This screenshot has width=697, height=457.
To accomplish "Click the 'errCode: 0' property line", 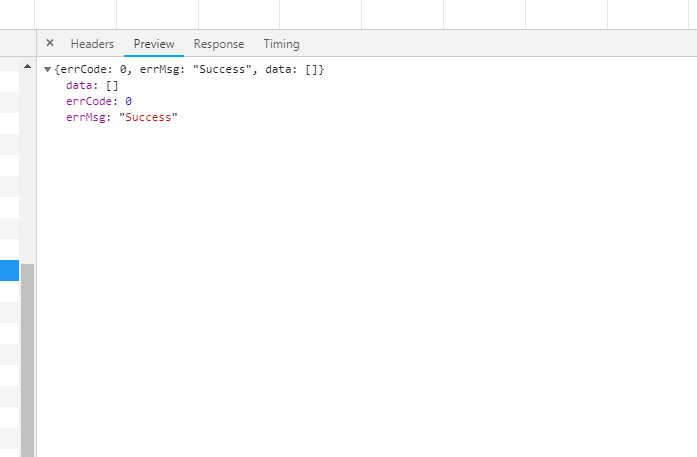I will (99, 101).
